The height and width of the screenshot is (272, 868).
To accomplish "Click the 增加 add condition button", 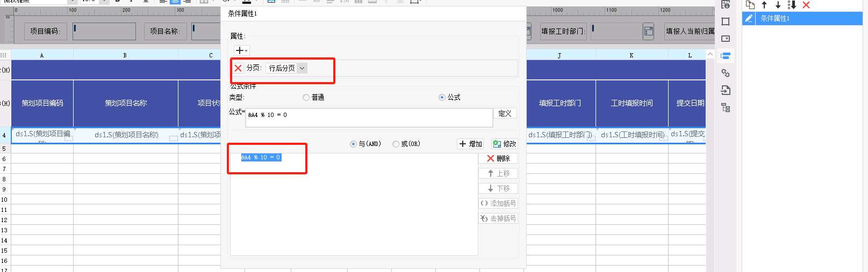I will click(x=471, y=144).
